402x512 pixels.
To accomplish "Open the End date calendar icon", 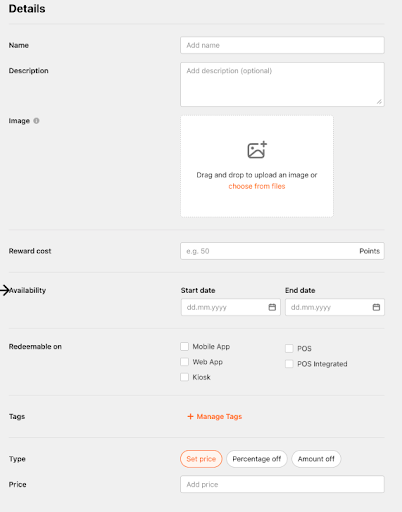I will tap(376, 307).
